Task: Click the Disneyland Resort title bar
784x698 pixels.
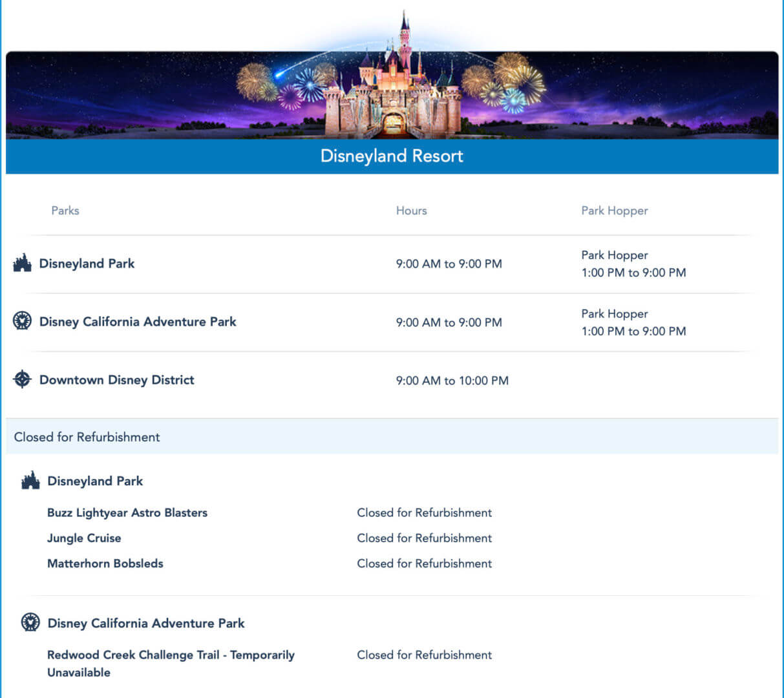Action: point(392,156)
